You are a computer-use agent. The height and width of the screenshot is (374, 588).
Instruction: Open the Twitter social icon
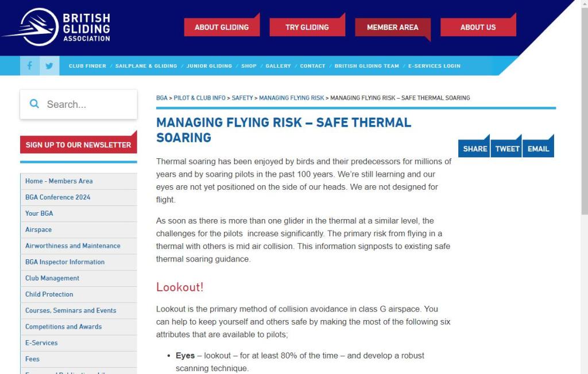pos(49,65)
